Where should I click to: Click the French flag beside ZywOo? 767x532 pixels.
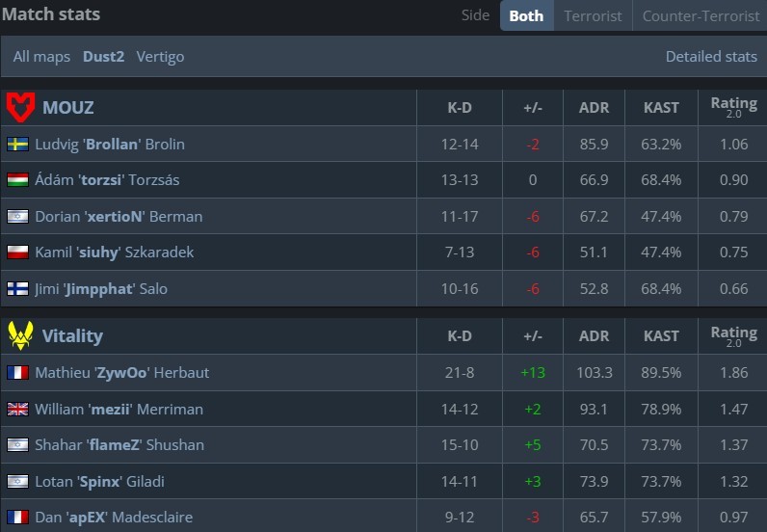(17, 372)
